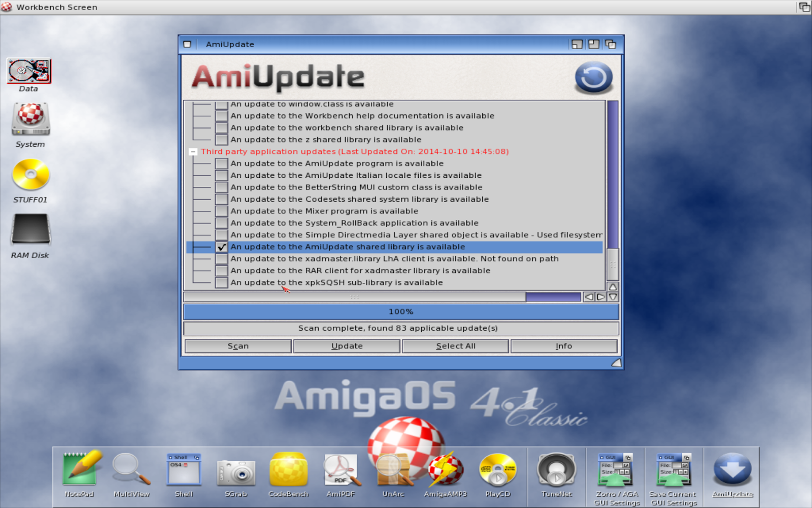Click the list scroll up arrow
The image size is (812, 508).
[613, 287]
